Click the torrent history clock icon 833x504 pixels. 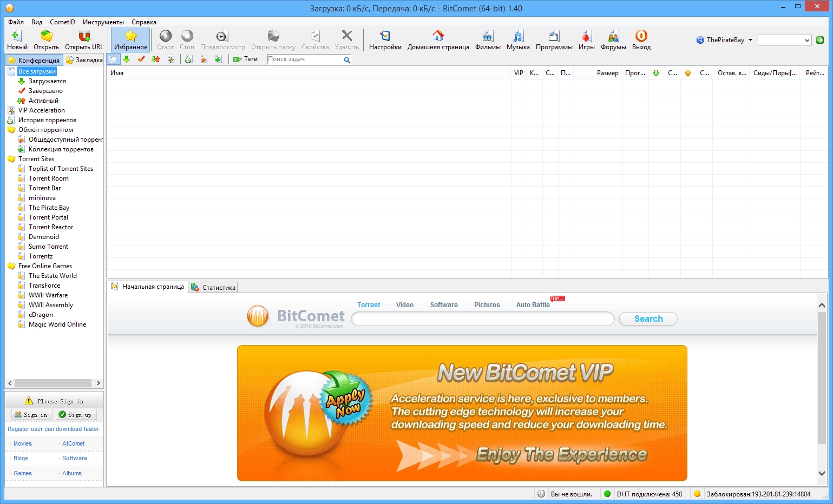point(188,59)
